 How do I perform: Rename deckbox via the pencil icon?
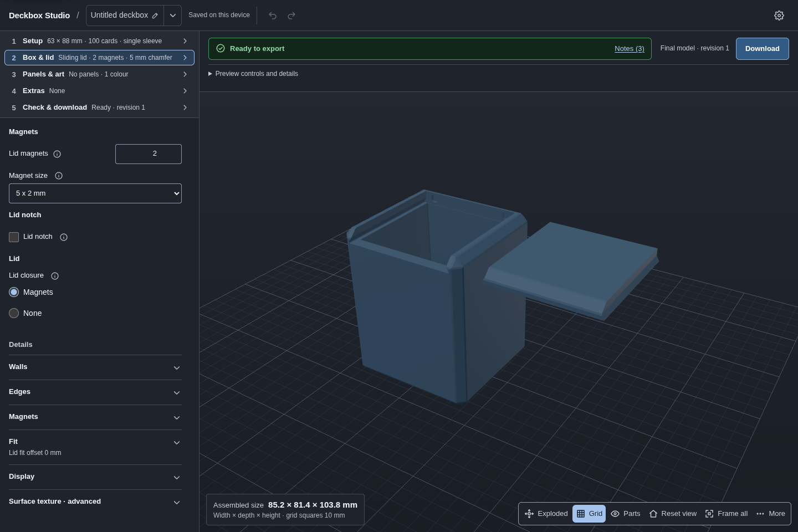(x=155, y=16)
